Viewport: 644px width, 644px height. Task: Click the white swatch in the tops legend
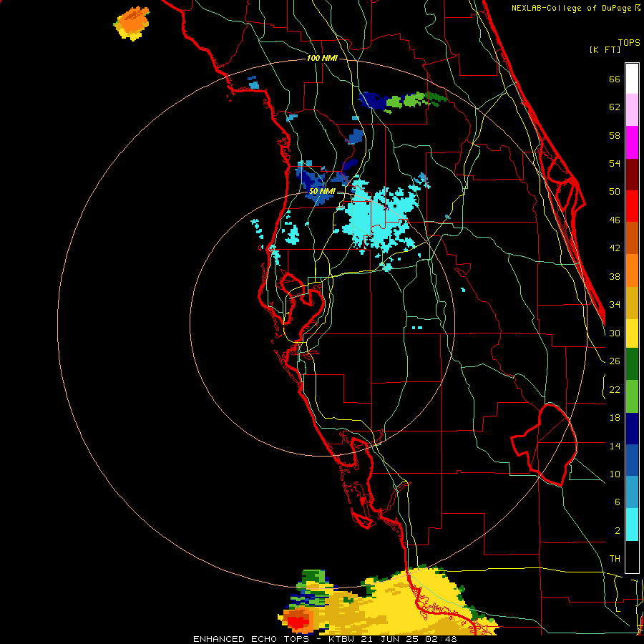click(632, 79)
